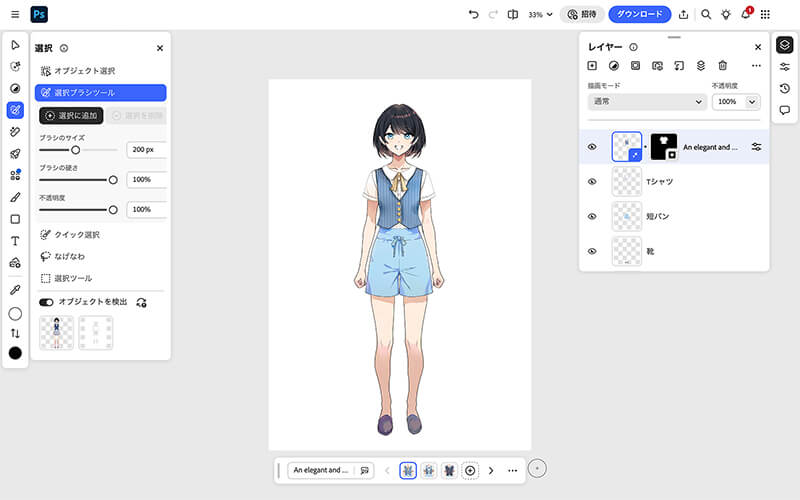The width and height of the screenshot is (800, 500).
Task: Hide the 靴 layer using eye icon
Action: pos(592,251)
